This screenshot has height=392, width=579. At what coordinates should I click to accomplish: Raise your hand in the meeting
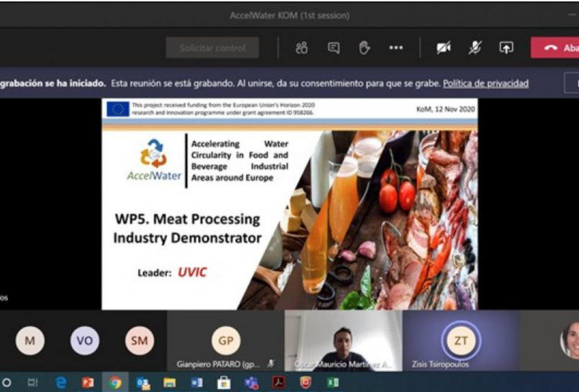click(x=364, y=48)
